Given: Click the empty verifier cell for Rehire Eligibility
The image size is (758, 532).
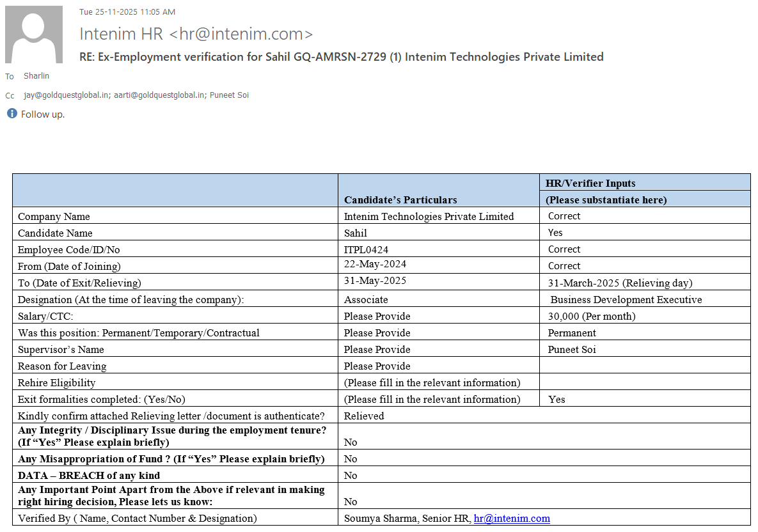Looking at the screenshot, I should coord(644,382).
